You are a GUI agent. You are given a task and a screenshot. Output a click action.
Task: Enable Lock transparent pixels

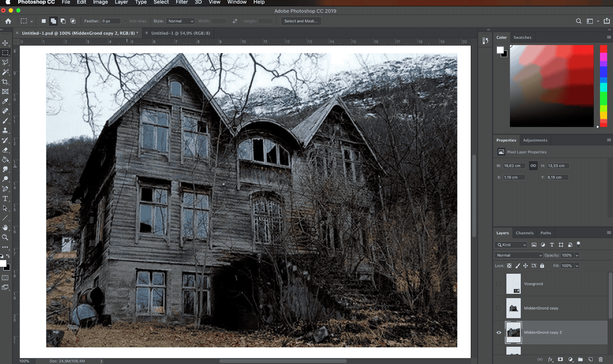pyautogui.click(x=510, y=265)
